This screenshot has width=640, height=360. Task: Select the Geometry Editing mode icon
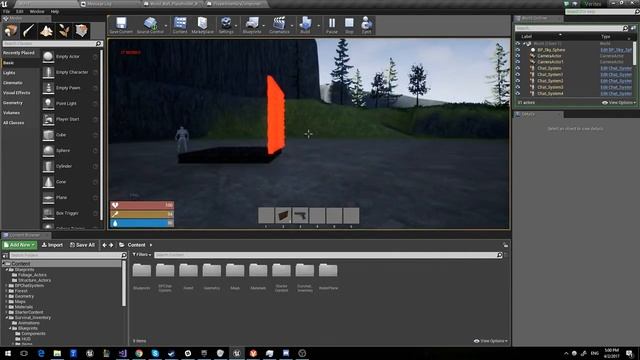click(82, 31)
